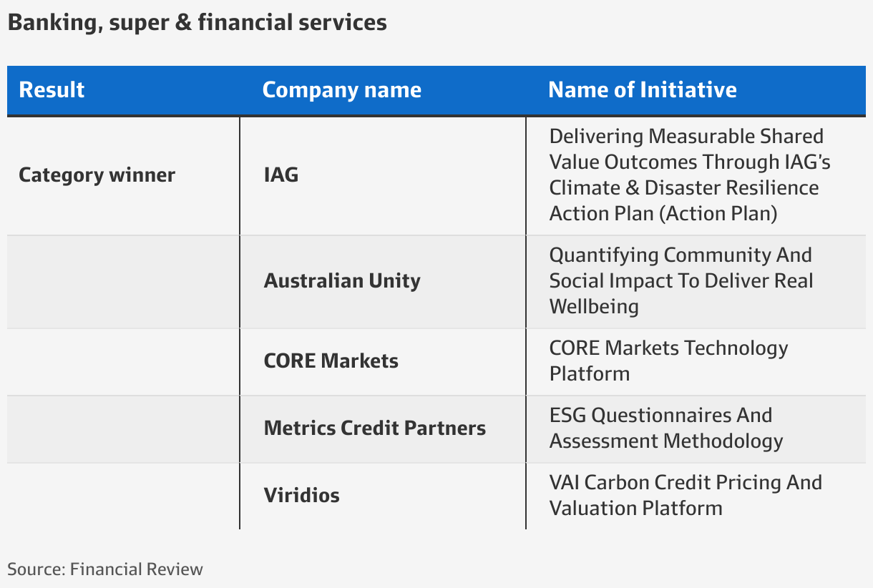
Task: Select the empty Result cell beside Australian Unity
Action: click(123, 281)
